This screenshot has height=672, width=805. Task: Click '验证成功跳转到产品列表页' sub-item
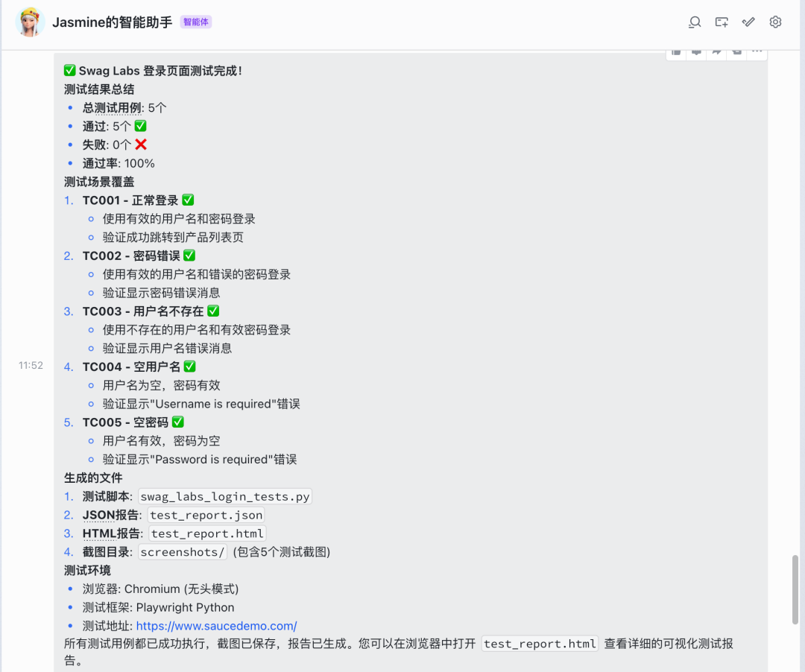[x=173, y=238]
